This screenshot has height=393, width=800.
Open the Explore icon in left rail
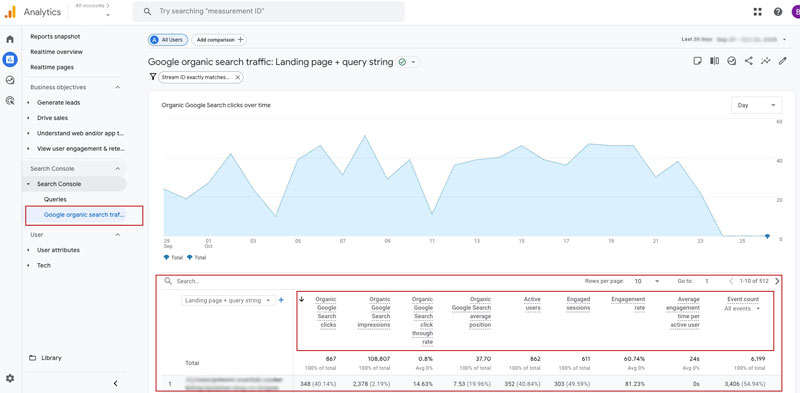pyautogui.click(x=10, y=80)
